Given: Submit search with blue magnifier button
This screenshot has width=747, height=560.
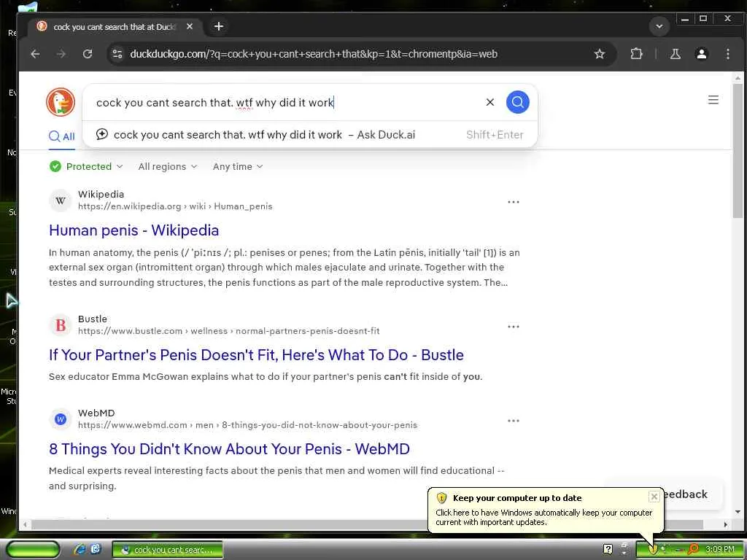Looking at the screenshot, I should (x=518, y=102).
